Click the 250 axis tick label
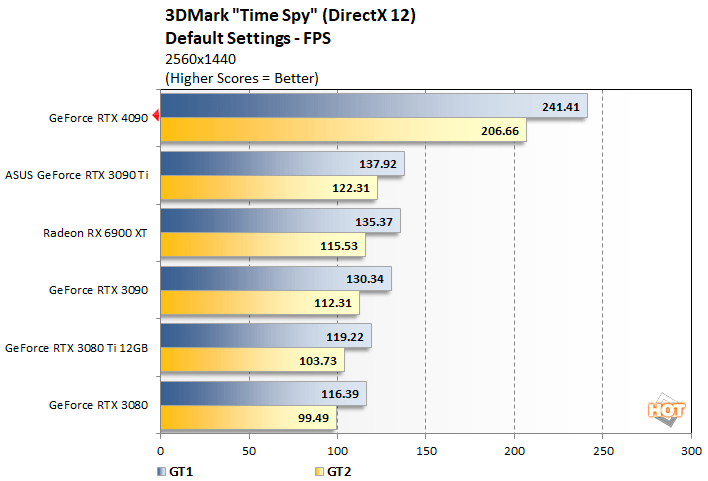The height and width of the screenshot is (481, 708). tap(603, 451)
